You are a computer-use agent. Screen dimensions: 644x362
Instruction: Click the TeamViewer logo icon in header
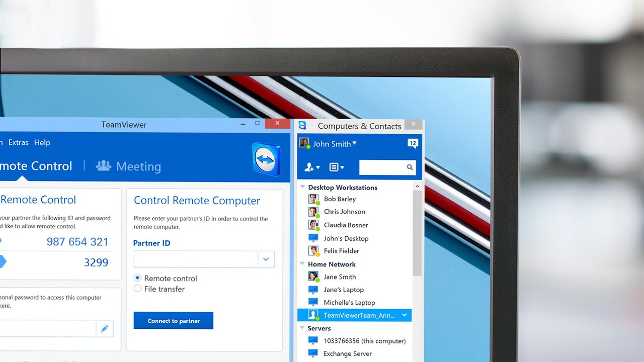pyautogui.click(x=265, y=160)
